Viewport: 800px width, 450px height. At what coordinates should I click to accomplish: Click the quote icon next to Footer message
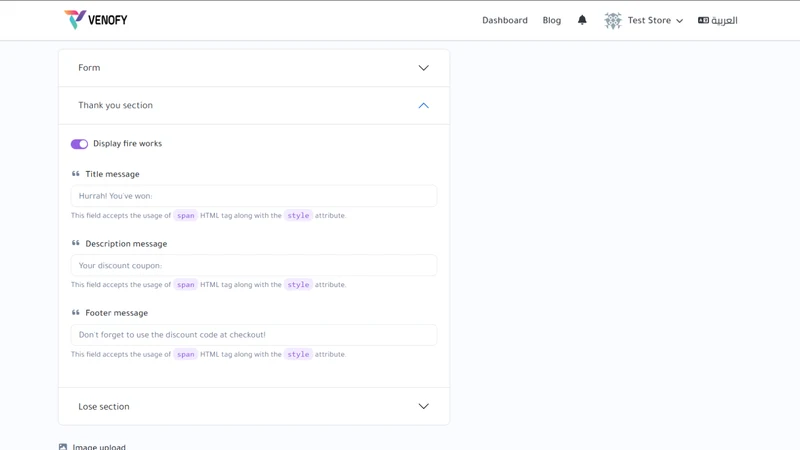tap(76, 313)
